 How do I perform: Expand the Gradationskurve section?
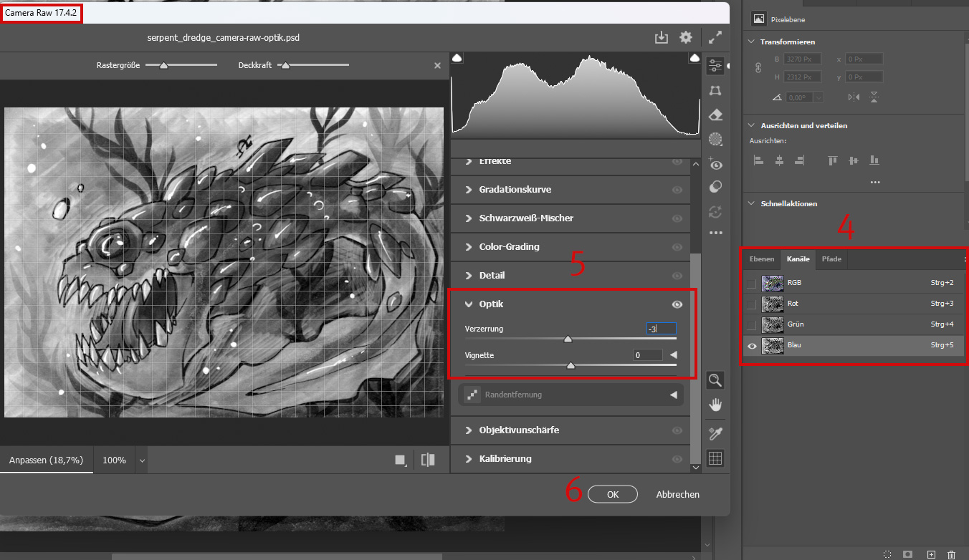(x=515, y=190)
